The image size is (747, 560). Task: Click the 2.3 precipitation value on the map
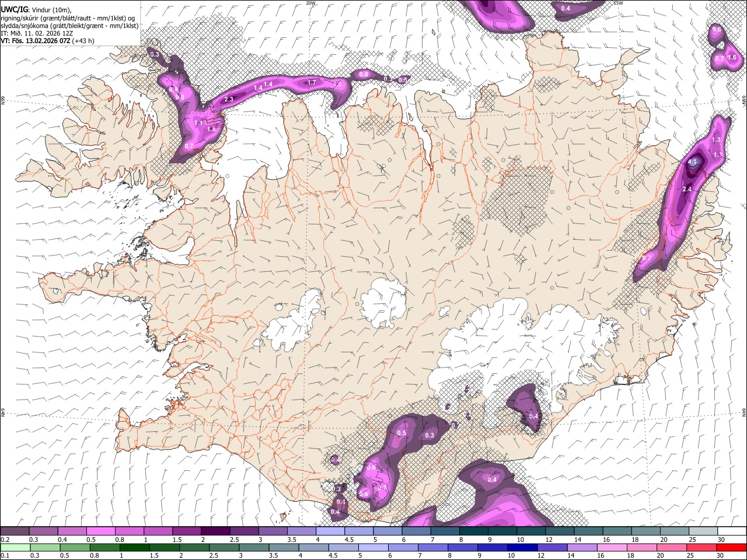(x=229, y=100)
